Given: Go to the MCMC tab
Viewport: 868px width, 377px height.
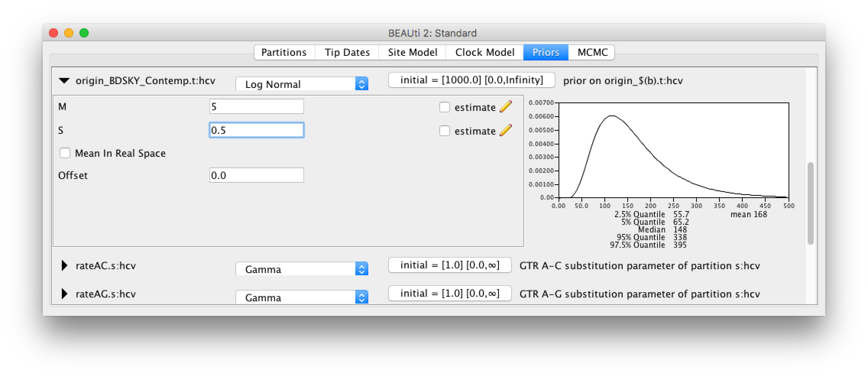Looking at the screenshot, I should point(592,52).
